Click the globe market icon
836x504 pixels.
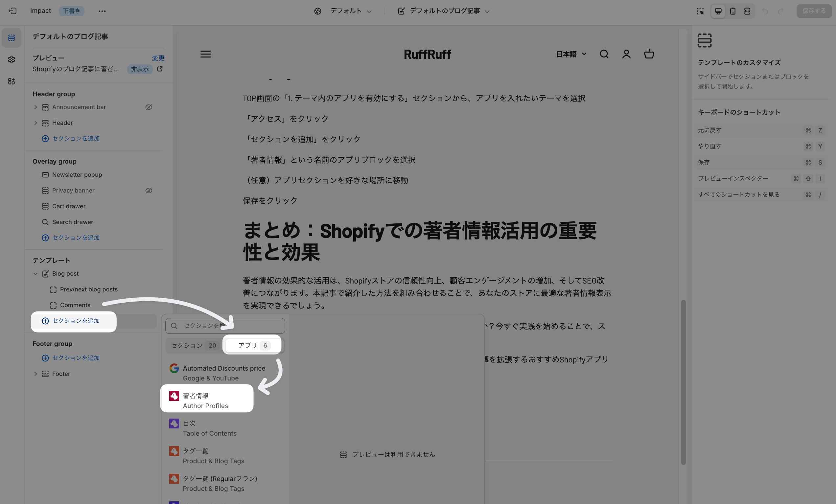(317, 11)
